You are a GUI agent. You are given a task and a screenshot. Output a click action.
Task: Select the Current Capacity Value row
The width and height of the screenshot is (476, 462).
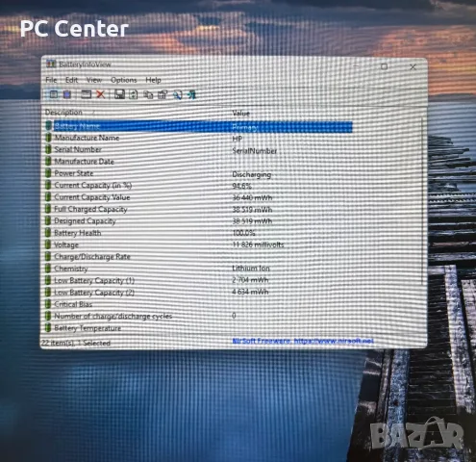point(199,197)
